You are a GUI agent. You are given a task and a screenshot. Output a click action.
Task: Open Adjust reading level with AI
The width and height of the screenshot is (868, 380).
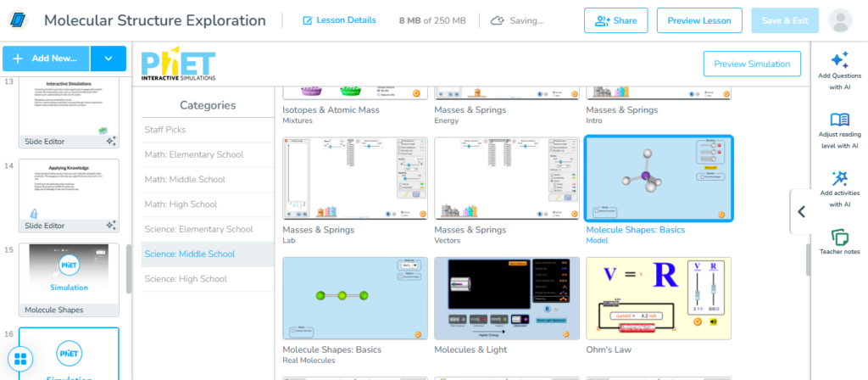[x=839, y=131]
